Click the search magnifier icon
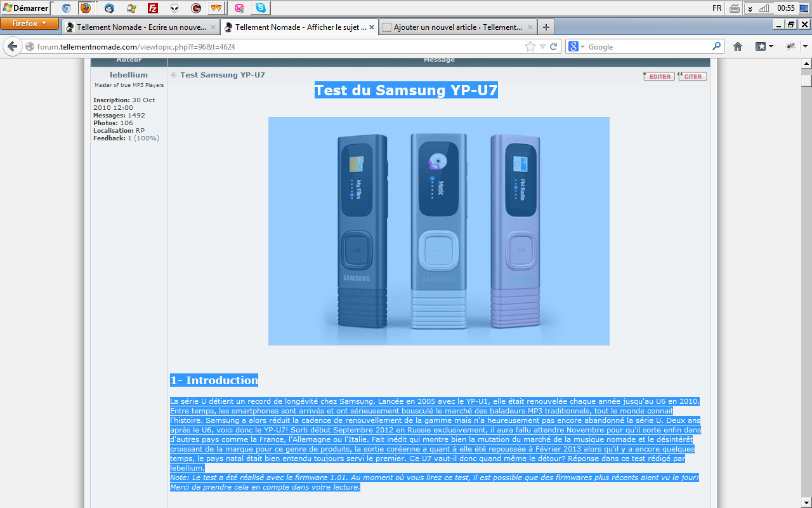The height and width of the screenshot is (508, 812). (x=717, y=46)
